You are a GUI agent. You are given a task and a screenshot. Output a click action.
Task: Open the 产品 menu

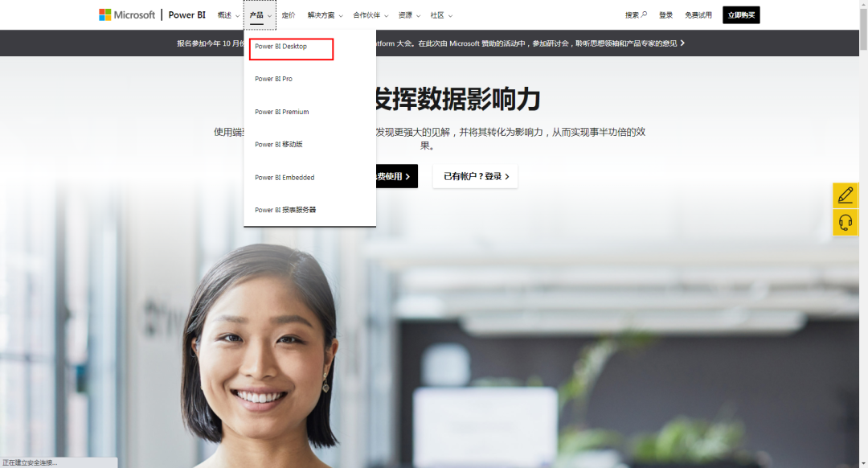pos(257,14)
